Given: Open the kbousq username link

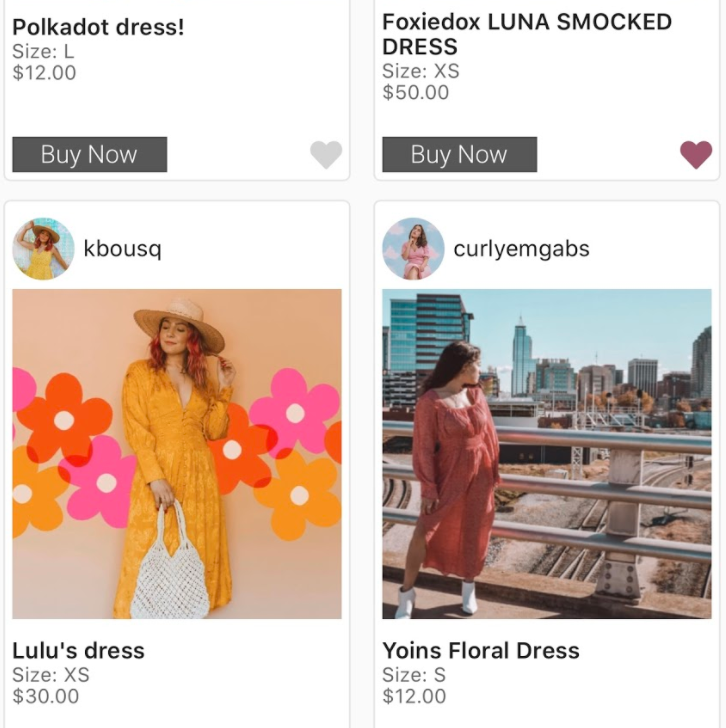Looking at the screenshot, I should point(123,249).
